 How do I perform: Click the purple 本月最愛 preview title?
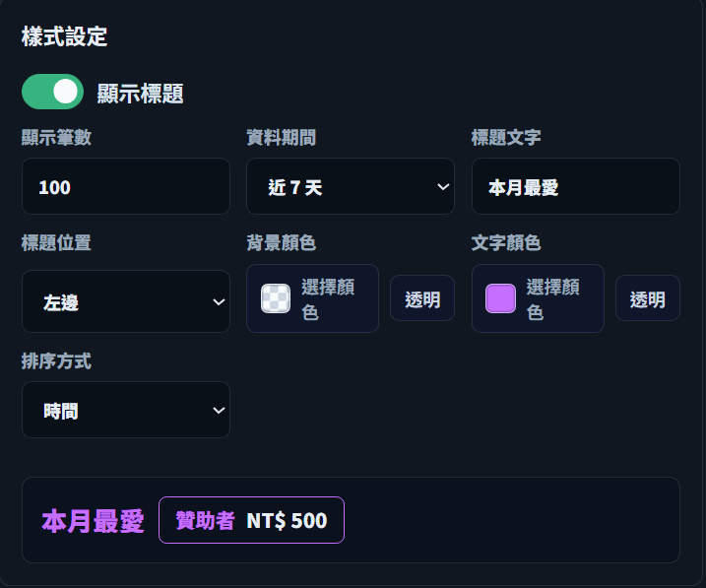[93, 521]
